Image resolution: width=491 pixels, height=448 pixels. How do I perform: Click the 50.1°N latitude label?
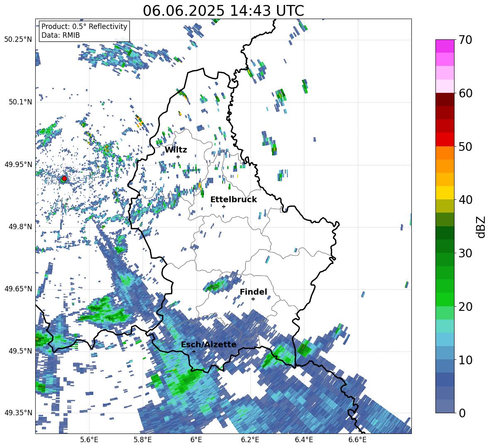pos(20,102)
